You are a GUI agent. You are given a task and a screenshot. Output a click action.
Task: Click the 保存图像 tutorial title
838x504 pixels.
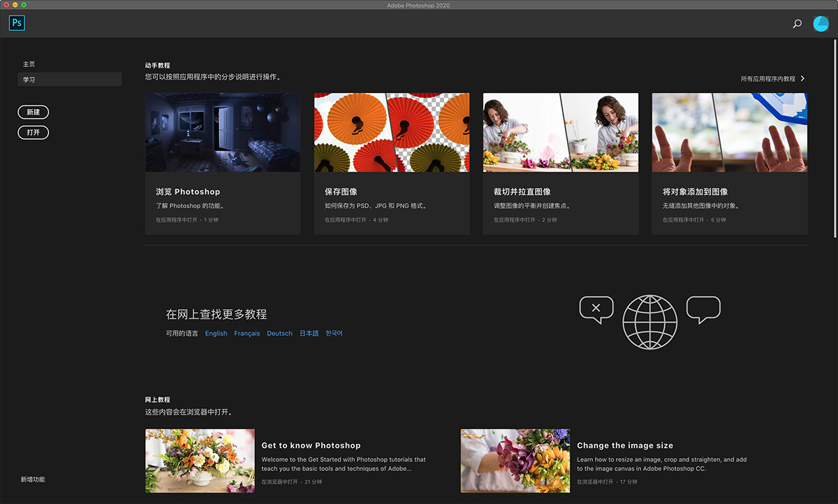341,192
